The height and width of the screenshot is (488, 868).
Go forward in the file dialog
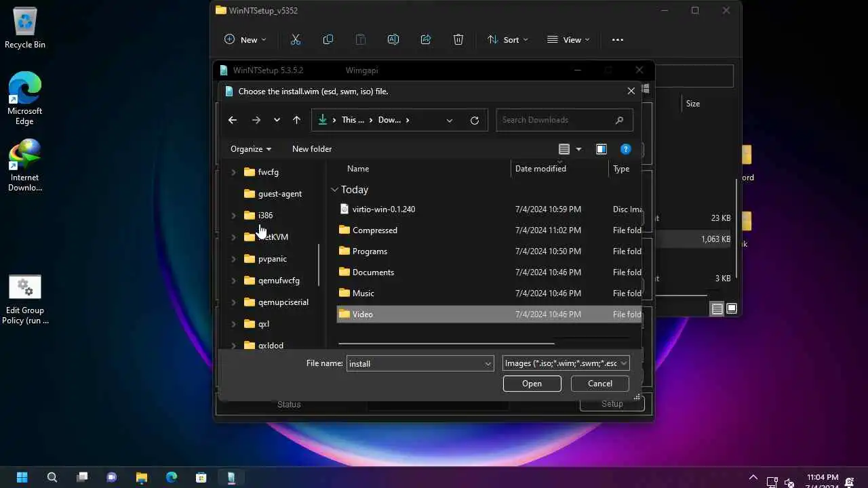256,120
